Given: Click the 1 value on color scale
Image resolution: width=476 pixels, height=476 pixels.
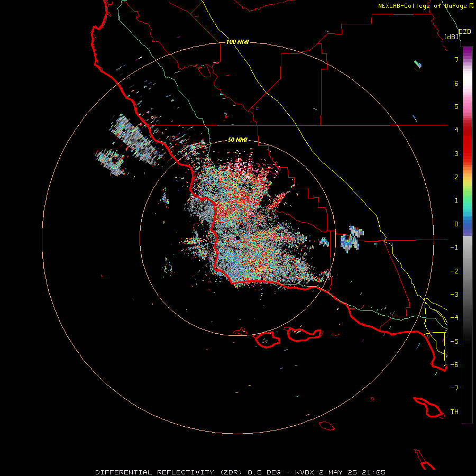Looking at the screenshot, I should point(456,200).
